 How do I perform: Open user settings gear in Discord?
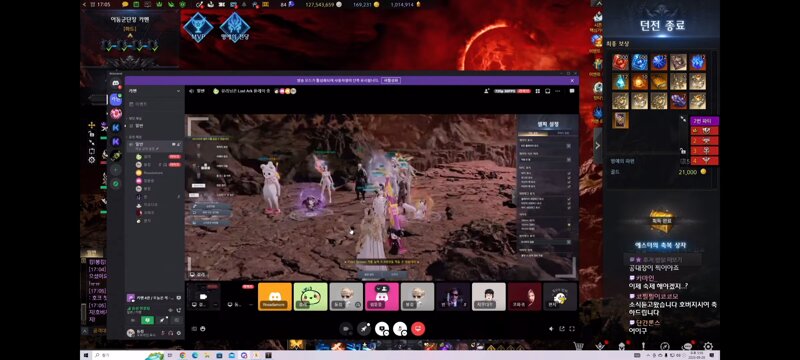pyautogui.click(x=179, y=333)
